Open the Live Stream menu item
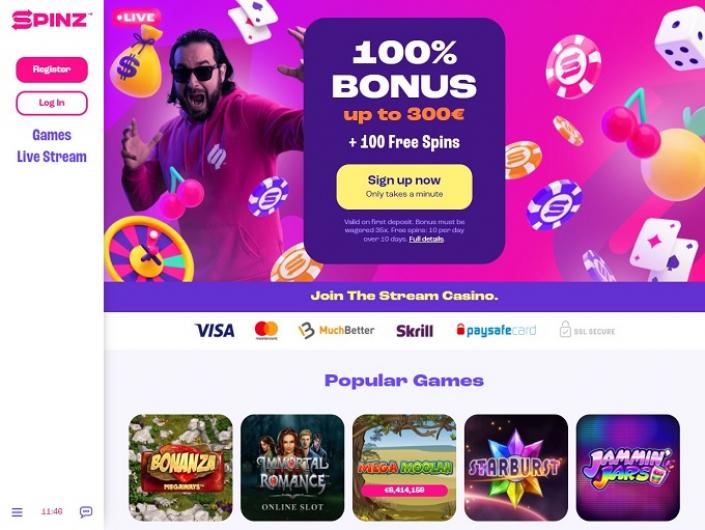 point(52,157)
